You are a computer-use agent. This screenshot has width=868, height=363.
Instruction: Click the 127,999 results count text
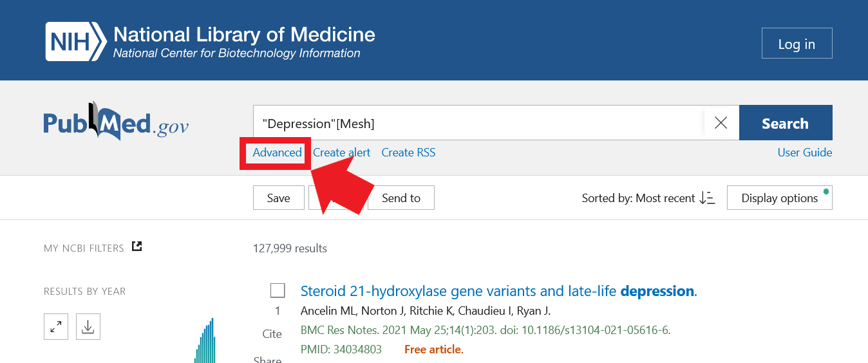[290, 248]
